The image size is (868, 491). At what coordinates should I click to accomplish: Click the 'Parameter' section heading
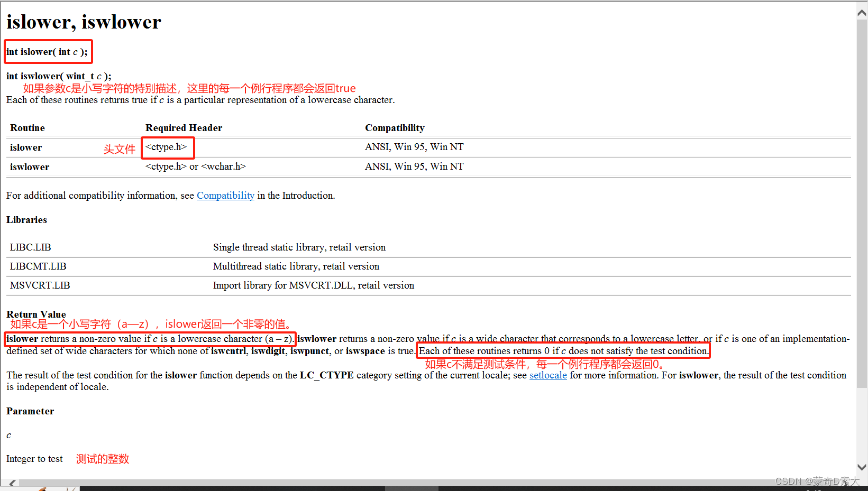(30, 411)
